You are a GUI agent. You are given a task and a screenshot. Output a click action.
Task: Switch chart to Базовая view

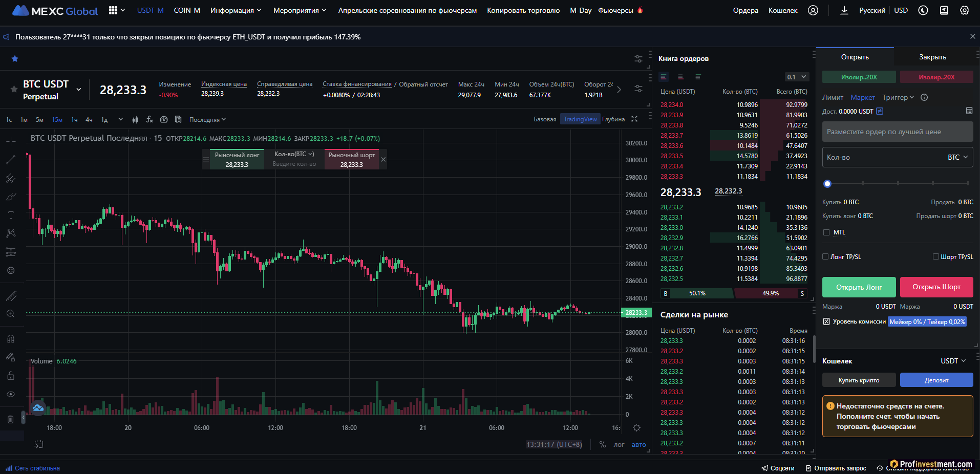pyautogui.click(x=545, y=119)
